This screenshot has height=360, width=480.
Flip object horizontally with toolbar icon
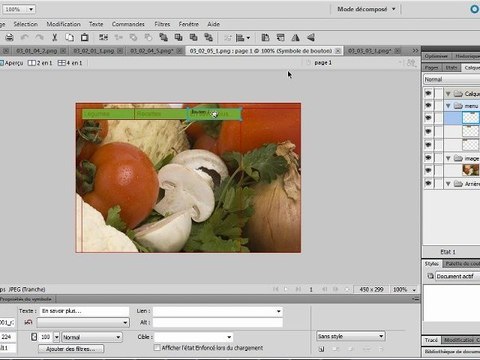295,37
